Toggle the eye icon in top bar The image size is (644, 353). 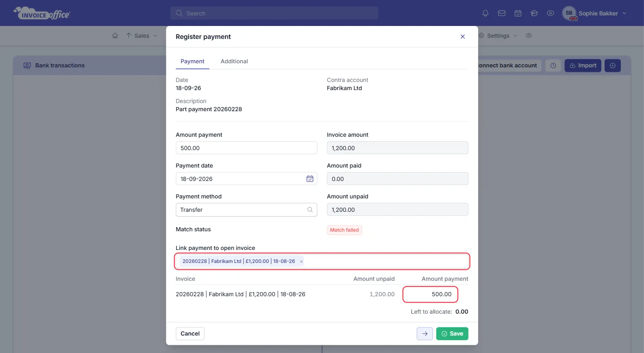551,13
